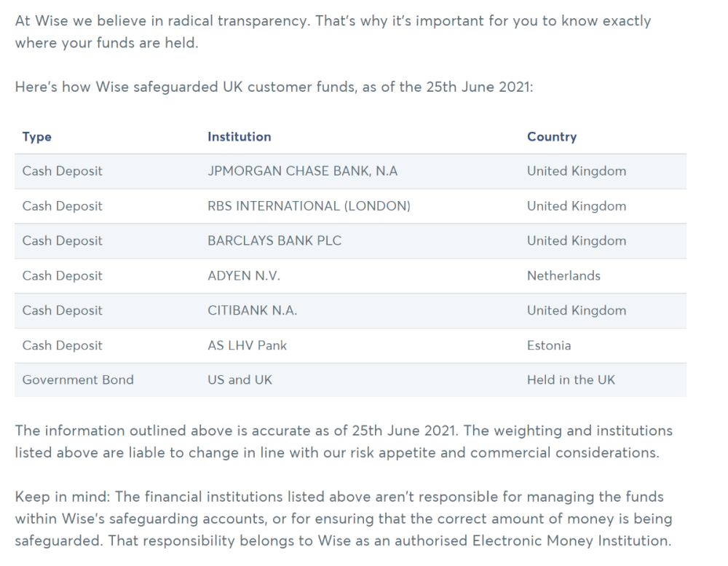Screen dimensions: 728x566
Task: Select JPMORGAN CHASE BANK, N.A cell
Action: [x=302, y=171]
